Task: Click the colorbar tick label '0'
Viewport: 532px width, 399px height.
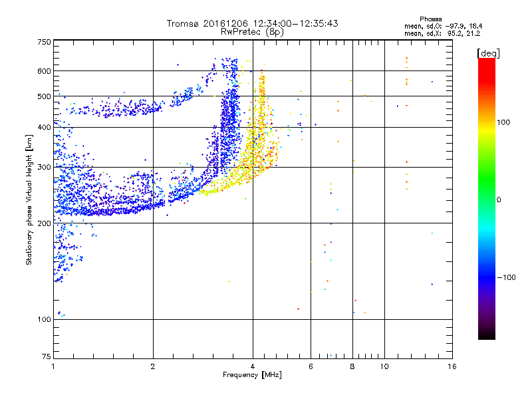Action: pyautogui.click(x=499, y=200)
